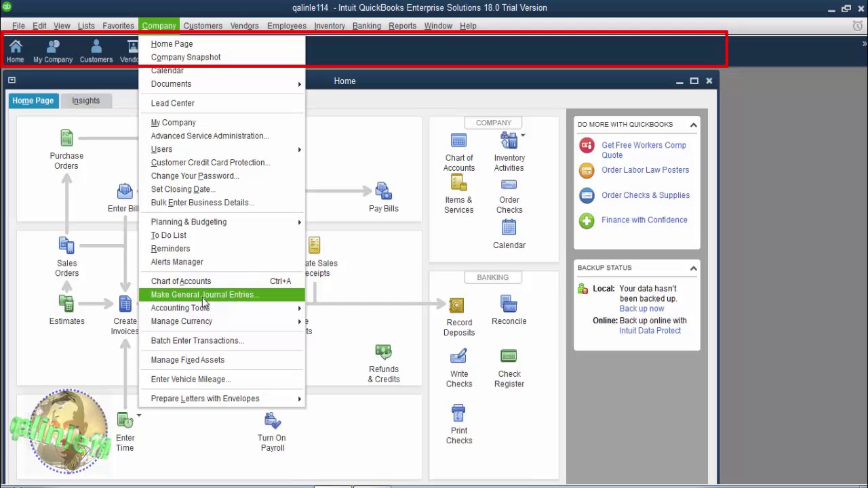
Task: Open the Customers menu in menu bar
Action: [203, 26]
